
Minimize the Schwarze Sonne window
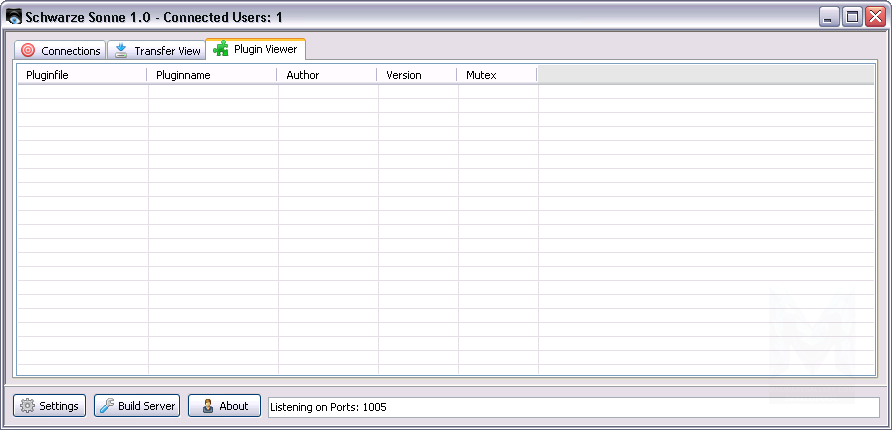click(x=830, y=17)
